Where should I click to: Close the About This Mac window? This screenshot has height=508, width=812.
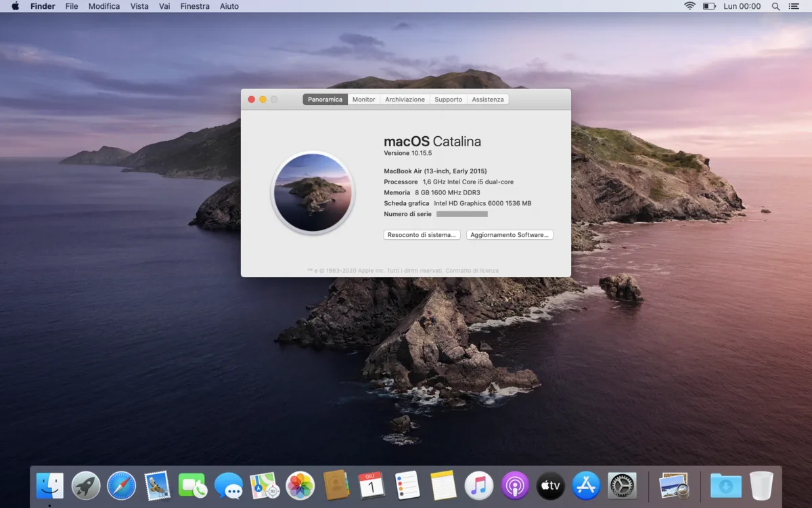click(x=252, y=100)
